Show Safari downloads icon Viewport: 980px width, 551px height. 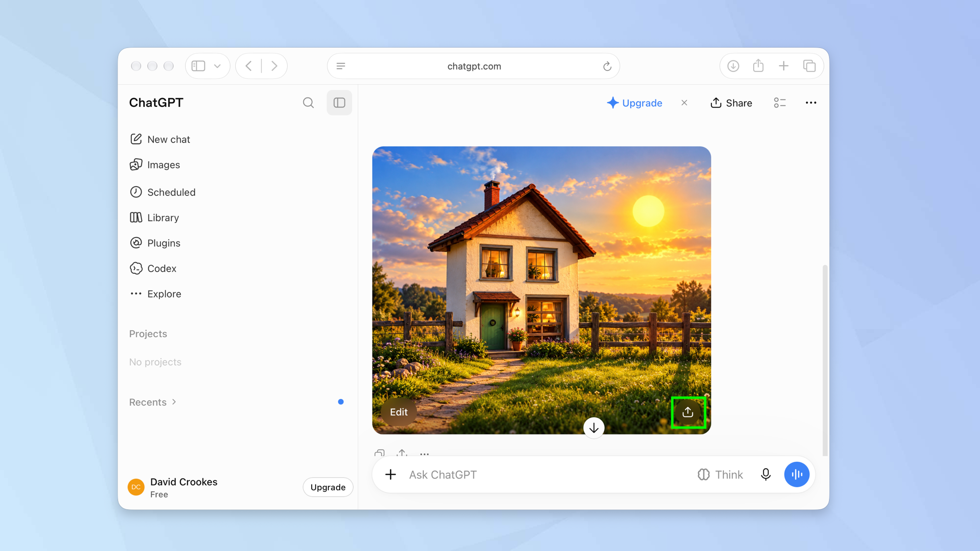(733, 66)
